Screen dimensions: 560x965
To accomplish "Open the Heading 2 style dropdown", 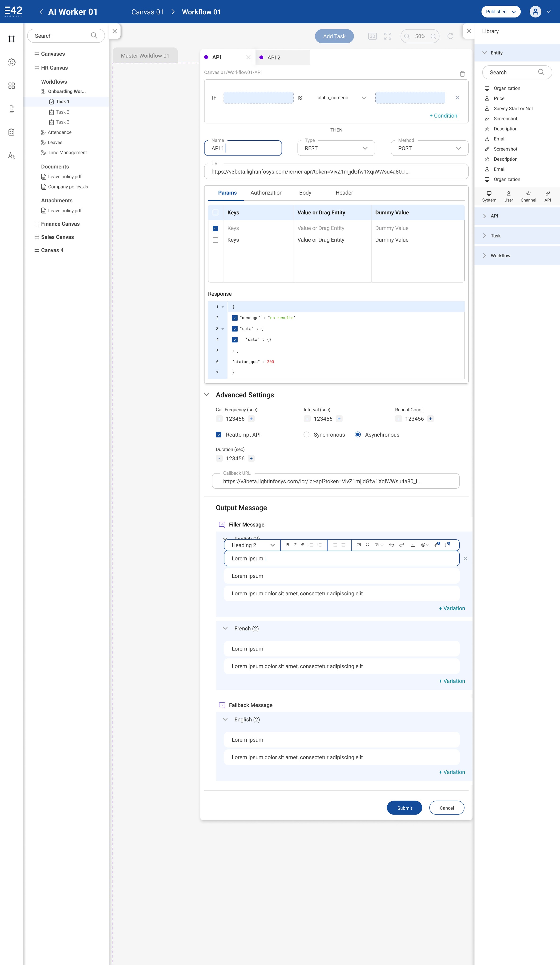I will click(253, 545).
